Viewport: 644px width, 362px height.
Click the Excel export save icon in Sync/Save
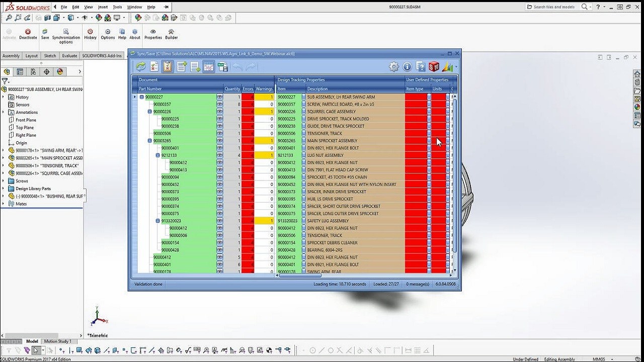[x=222, y=66]
